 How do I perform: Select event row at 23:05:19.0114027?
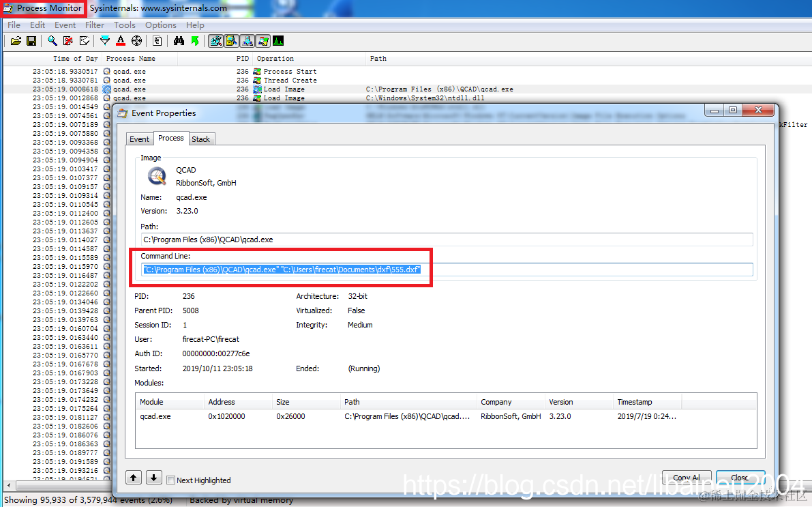pyautogui.click(x=57, y=240)
